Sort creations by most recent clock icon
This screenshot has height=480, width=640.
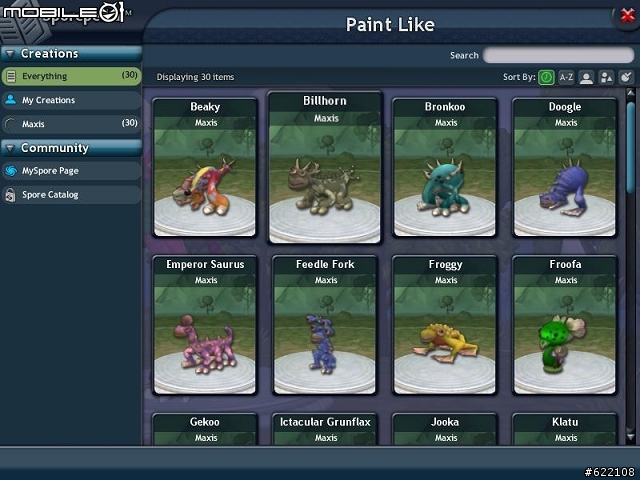(546, 77)
